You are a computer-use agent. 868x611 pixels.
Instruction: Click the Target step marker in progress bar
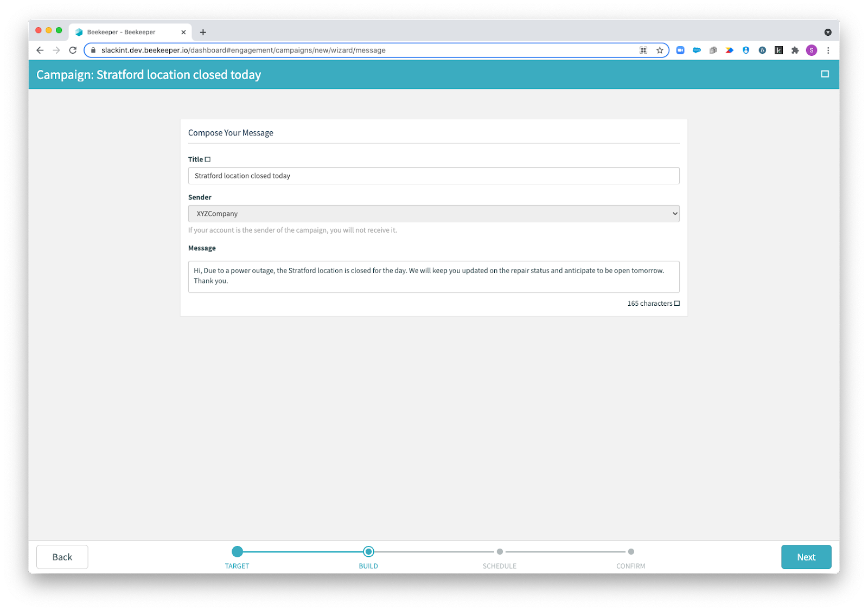(237, 552)
